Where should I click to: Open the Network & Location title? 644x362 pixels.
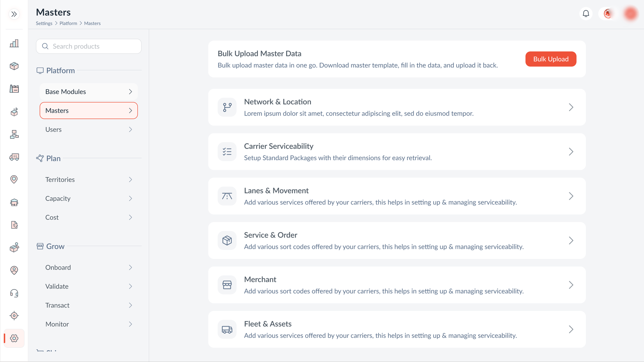click(277, 102)
